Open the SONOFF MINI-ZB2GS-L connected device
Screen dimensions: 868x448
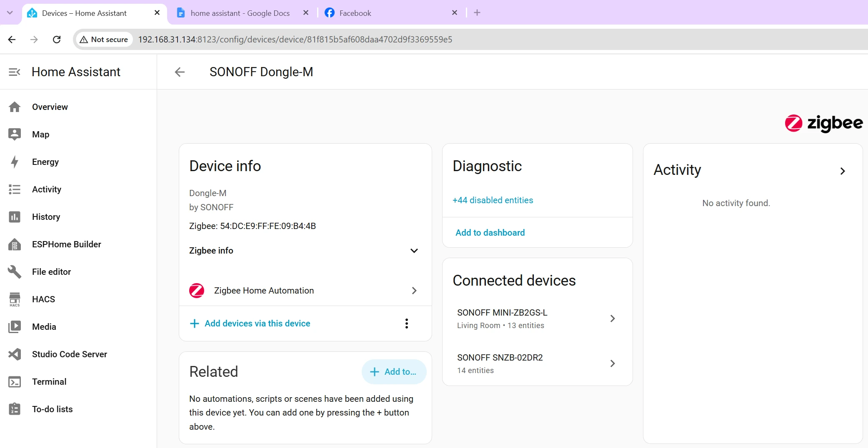pos(537,319)
